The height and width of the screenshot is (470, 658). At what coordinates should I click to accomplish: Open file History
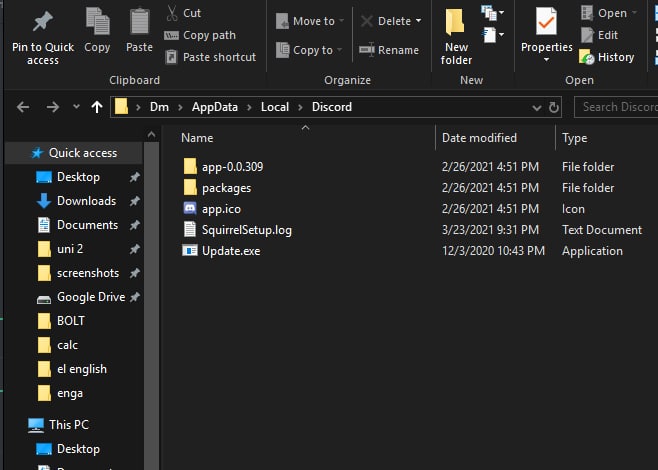(x=606, y=57)
